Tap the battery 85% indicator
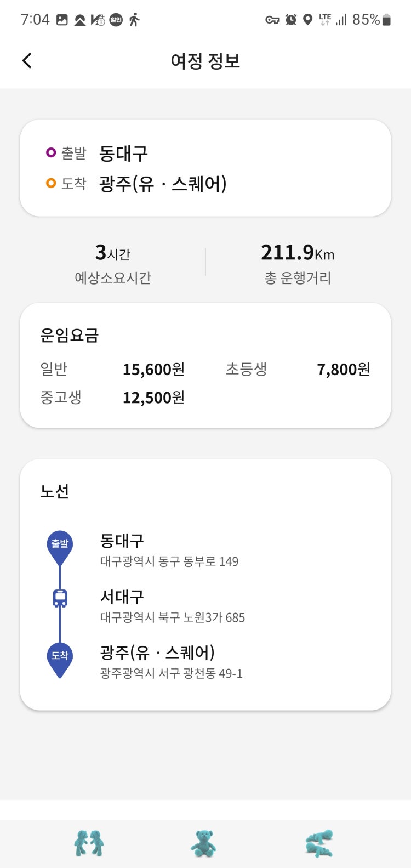This screenshot has width=411, height=868. tap(372, 20)
